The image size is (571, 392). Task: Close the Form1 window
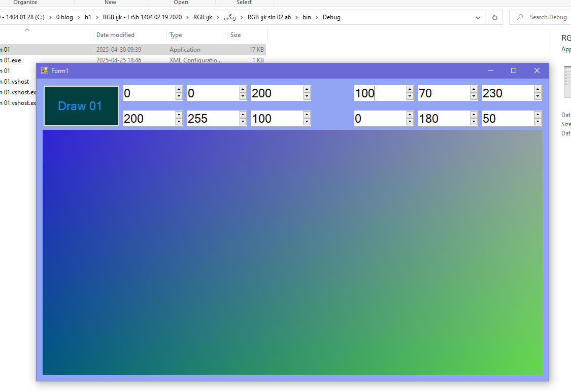coord(537,70)
